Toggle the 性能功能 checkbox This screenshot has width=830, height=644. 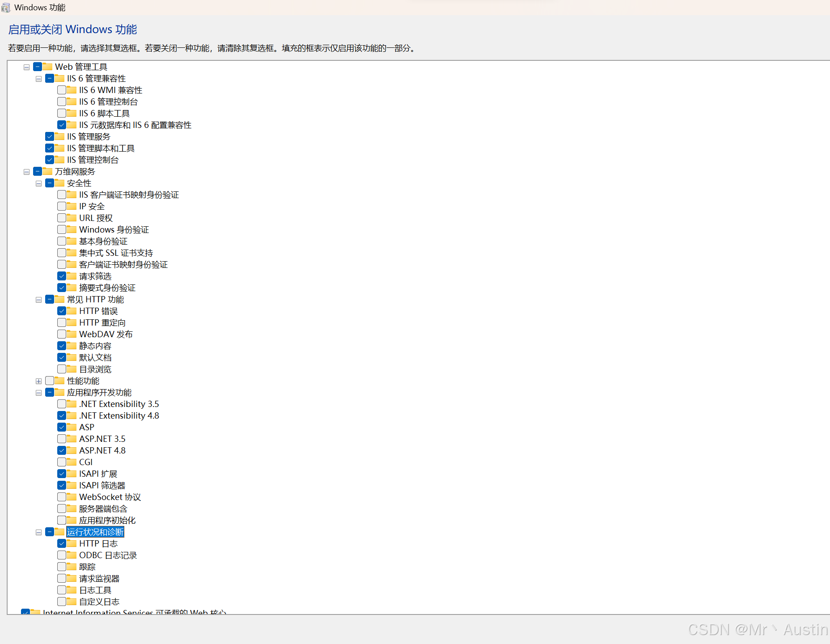50,381
